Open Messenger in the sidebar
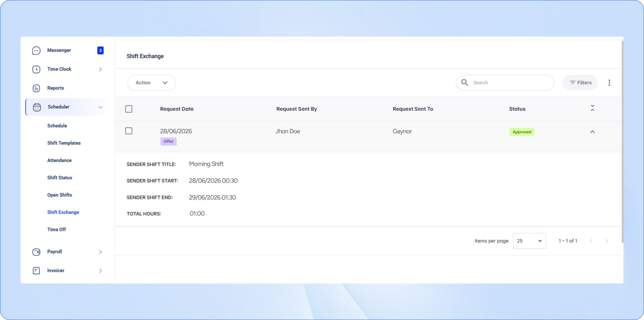The height and width of the screenshot is (320, 644). click(x=59, y=50)
